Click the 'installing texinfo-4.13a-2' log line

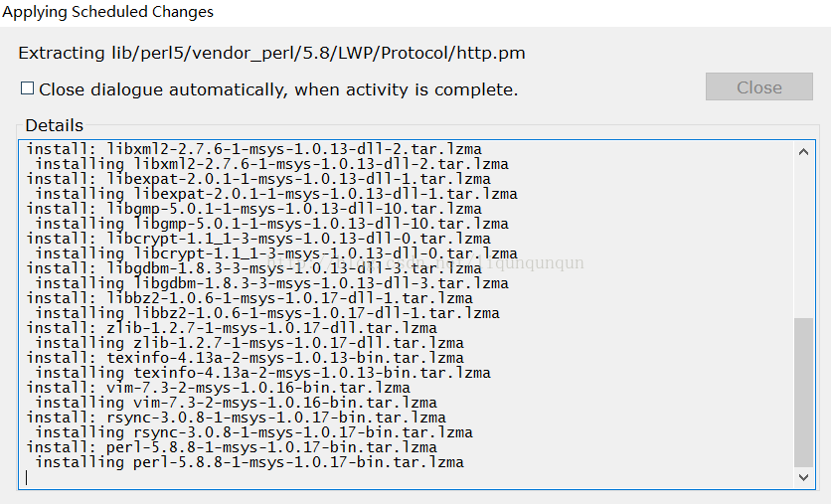click(262, 373)
